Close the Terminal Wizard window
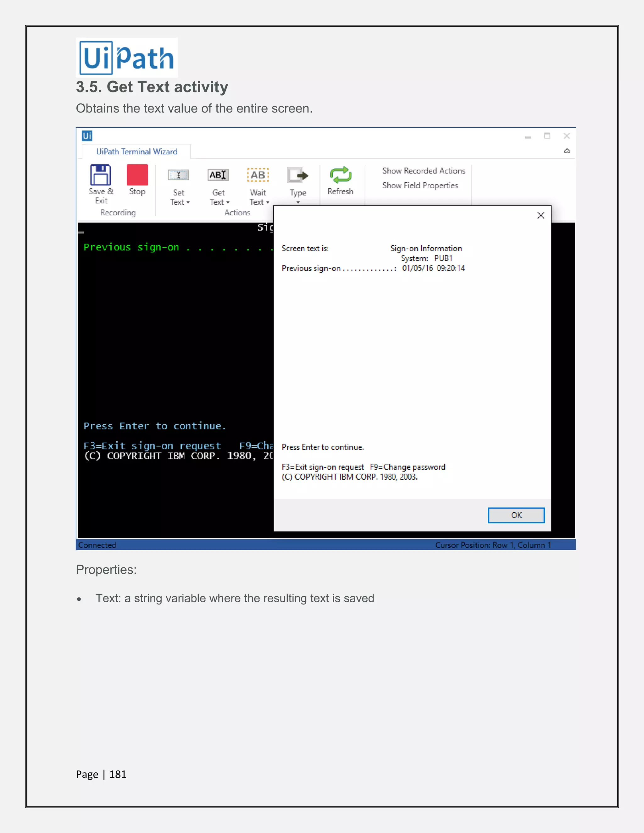The height and width of the screenshot is (833, 644). pos(567,136)
